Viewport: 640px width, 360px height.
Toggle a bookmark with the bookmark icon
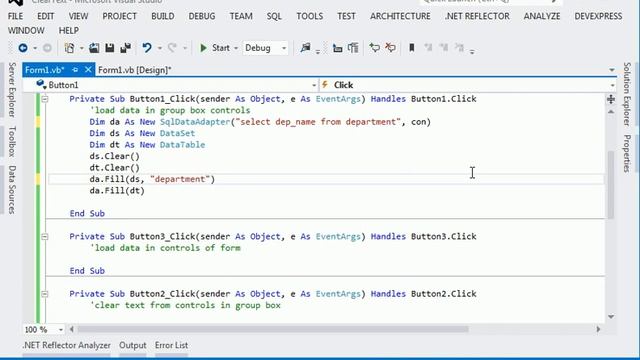[x=412, y=48]
